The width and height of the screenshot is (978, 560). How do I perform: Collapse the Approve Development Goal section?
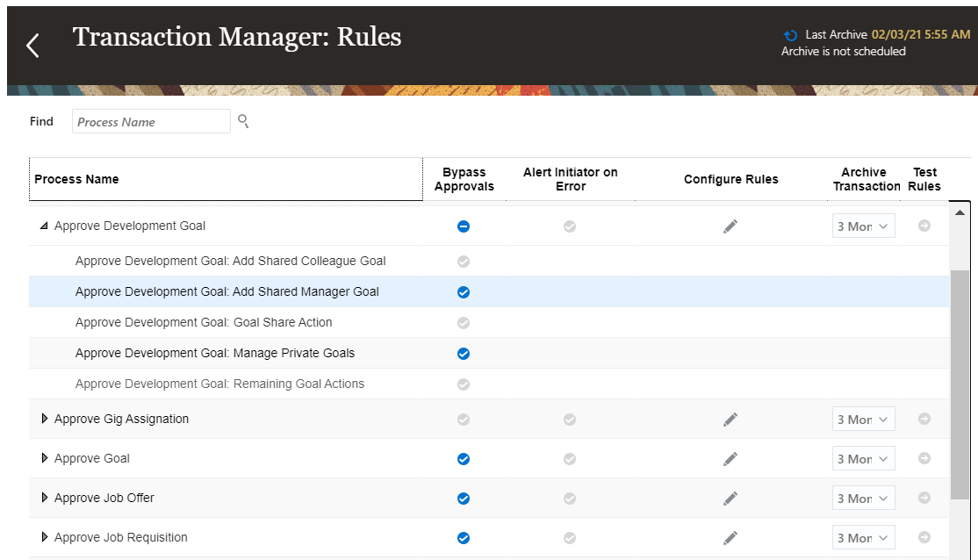point(44,226)
